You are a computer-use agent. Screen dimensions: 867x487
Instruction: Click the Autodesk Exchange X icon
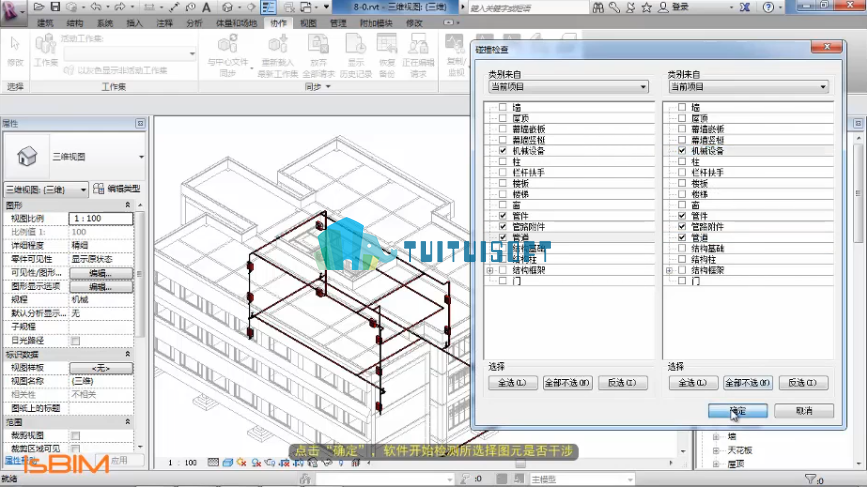pos(745,7)
